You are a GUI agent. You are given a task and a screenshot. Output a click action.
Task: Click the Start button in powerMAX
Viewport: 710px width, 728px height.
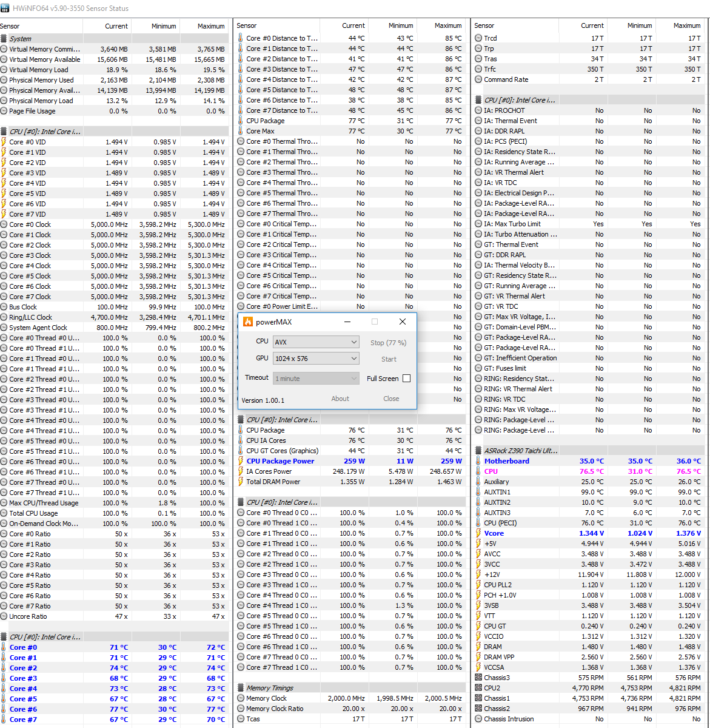[389, 359]
